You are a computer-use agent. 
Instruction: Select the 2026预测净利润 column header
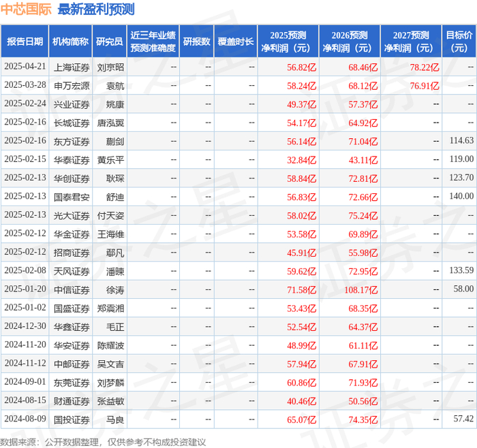click(x=350, y=42)
